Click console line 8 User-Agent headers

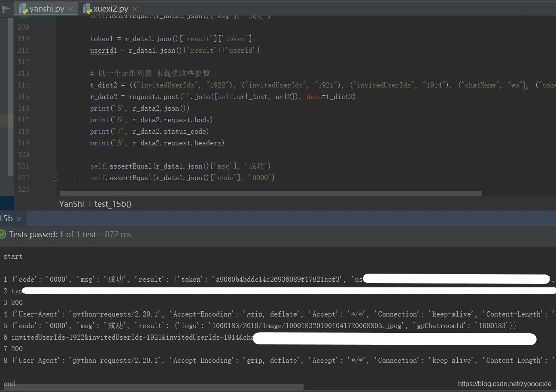click(279, 360)
